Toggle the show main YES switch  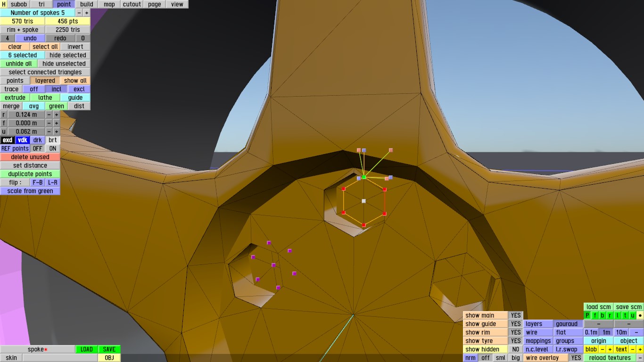[516, 315]
